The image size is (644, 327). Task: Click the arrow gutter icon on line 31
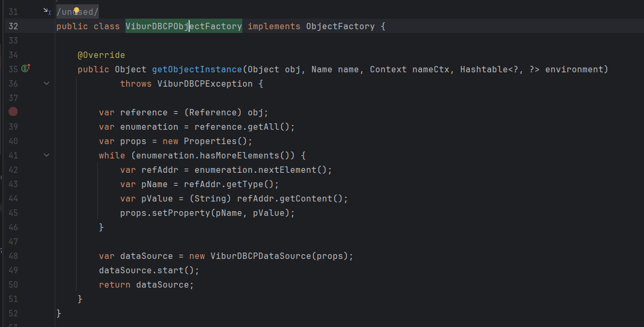click(46, 11)
